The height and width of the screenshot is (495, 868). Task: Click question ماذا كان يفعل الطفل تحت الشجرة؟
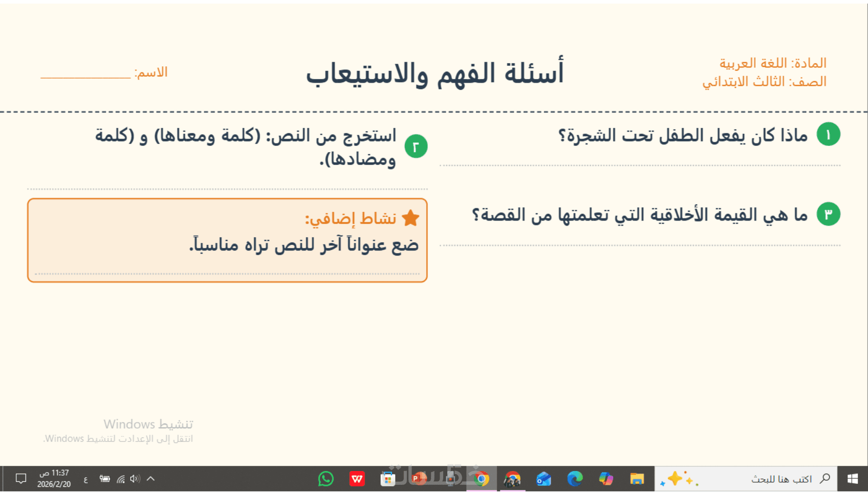(683, 136)
